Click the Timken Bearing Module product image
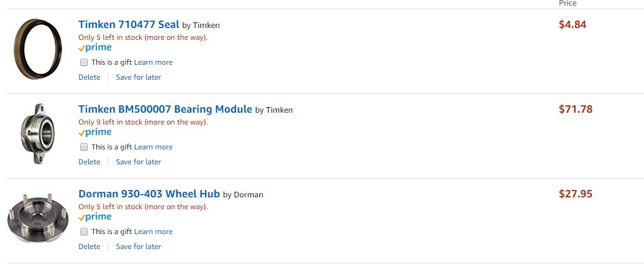The image size is (644, 264). (38, 134)
